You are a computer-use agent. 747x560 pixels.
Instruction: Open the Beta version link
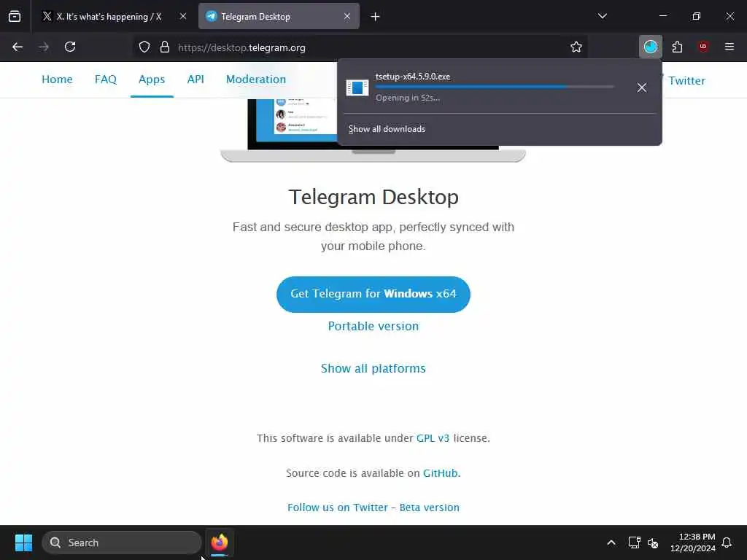429,507
